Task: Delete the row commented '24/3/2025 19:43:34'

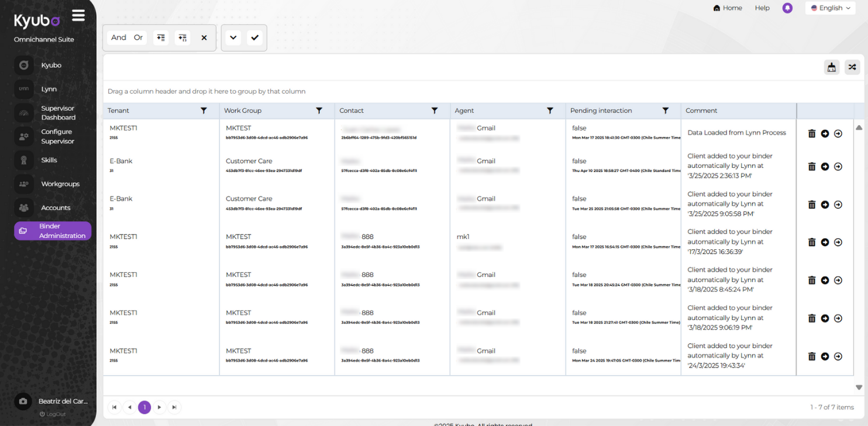Action: [x=812, y=356]
